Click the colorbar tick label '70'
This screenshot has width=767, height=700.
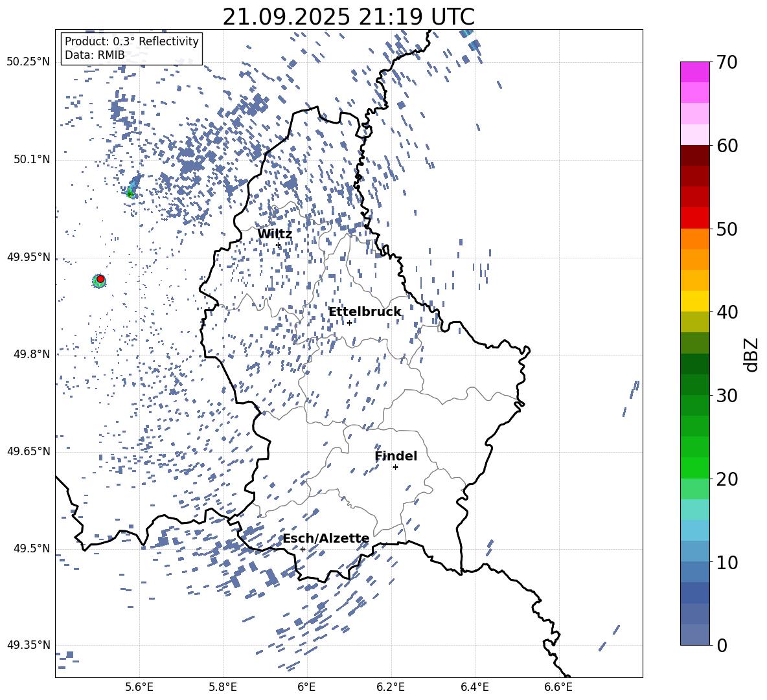[x=727, y=63]
